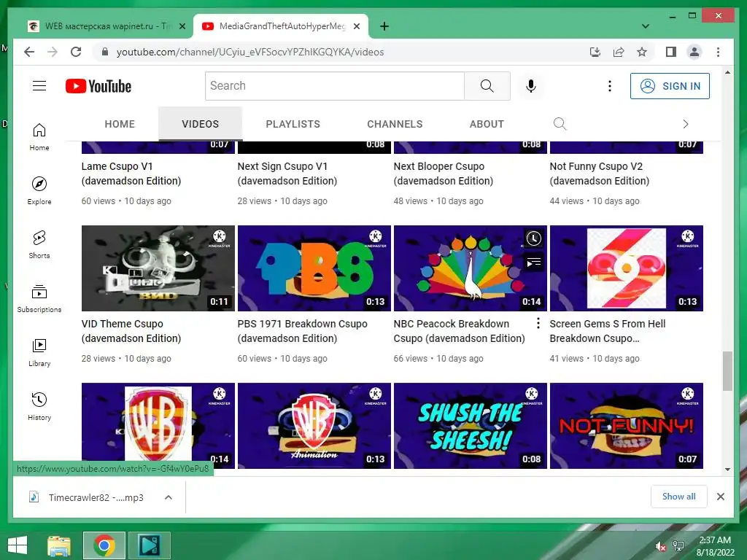Play the VID Theme Csupo thumbnail
747x560 pixels.
[x=158, y=268]
